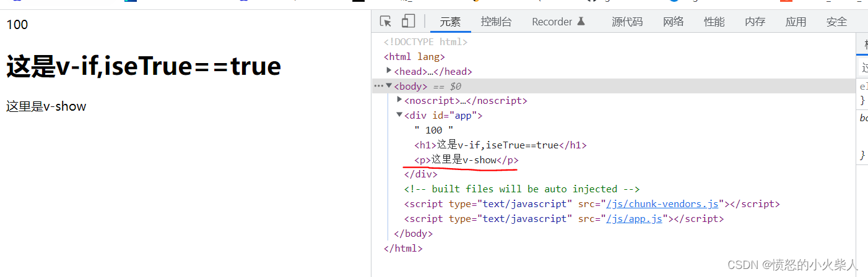Select the built files comment line
This screenshot has width=868, height=277.
point(522,189)
